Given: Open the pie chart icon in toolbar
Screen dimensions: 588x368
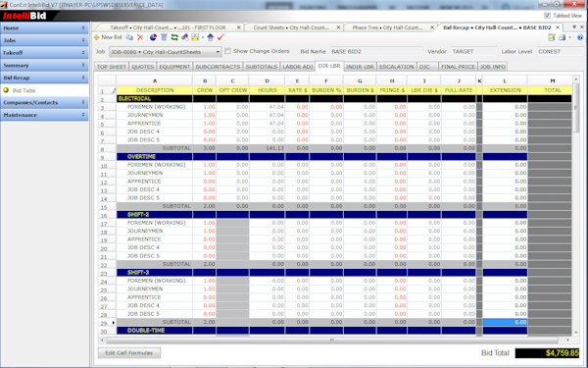Looking at the screenshot, I should 153,37.
